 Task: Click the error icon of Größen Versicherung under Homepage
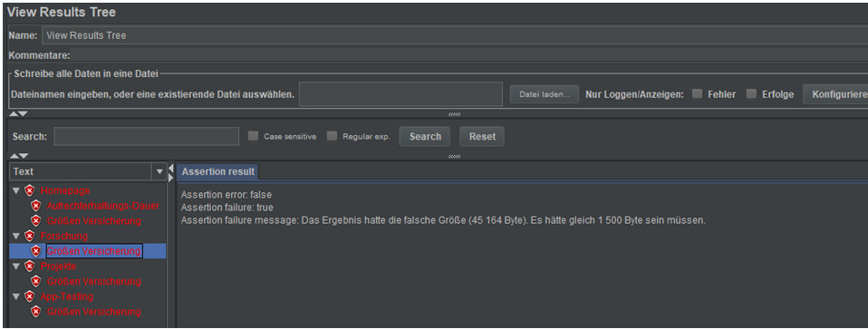point(36,221)
